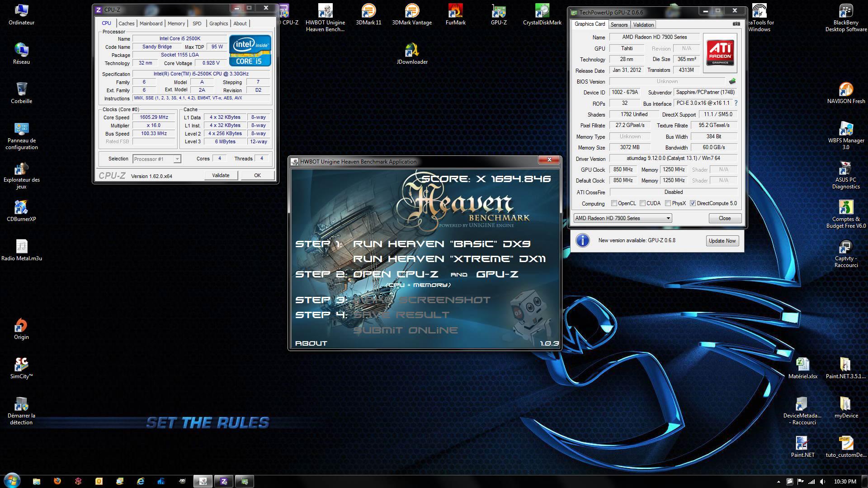
Task: Switch to the Sensors tab in GPU-Z
Action: [619, 25]
